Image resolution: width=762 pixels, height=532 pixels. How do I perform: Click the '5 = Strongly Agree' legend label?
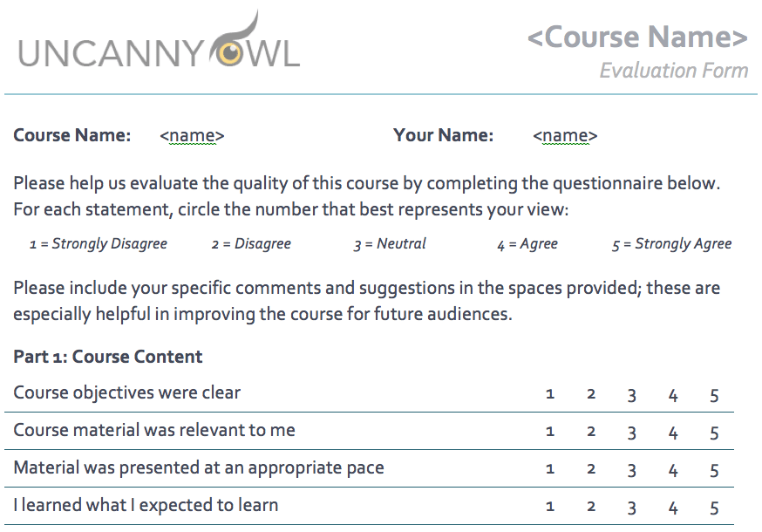tap(671, 244)
